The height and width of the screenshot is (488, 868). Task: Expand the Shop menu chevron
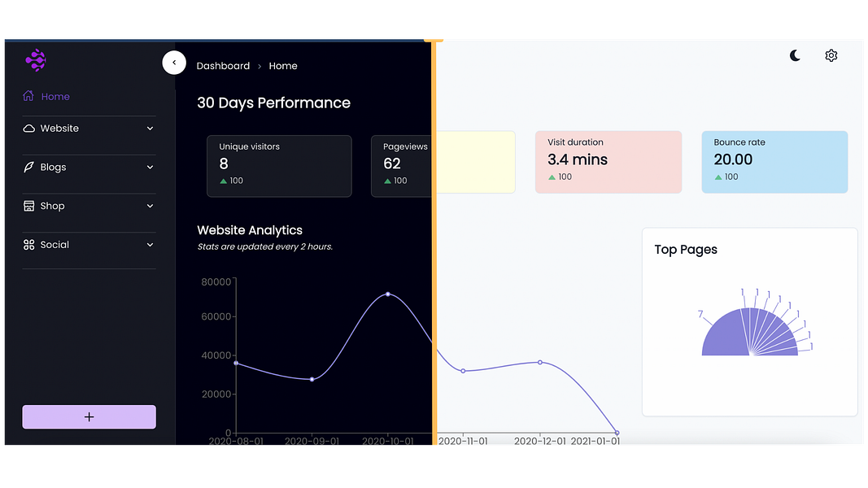150,206
